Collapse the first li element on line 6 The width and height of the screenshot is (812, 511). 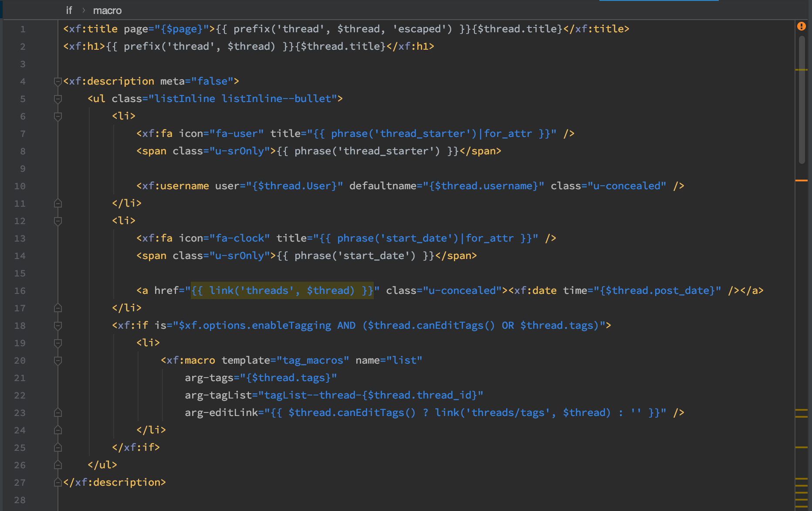pyautogui.click(x=58, y=116)
